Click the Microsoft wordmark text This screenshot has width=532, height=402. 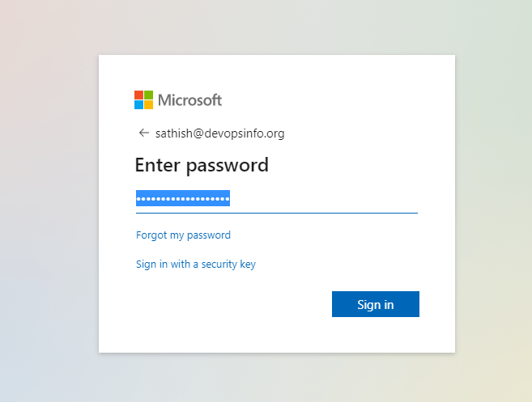coord(189,100)
